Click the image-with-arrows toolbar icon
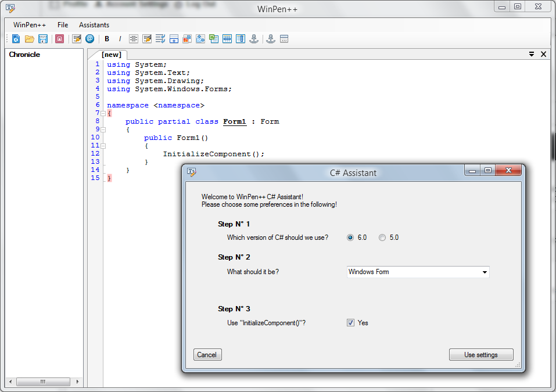 pyautogui.click(x=200, y=39)
